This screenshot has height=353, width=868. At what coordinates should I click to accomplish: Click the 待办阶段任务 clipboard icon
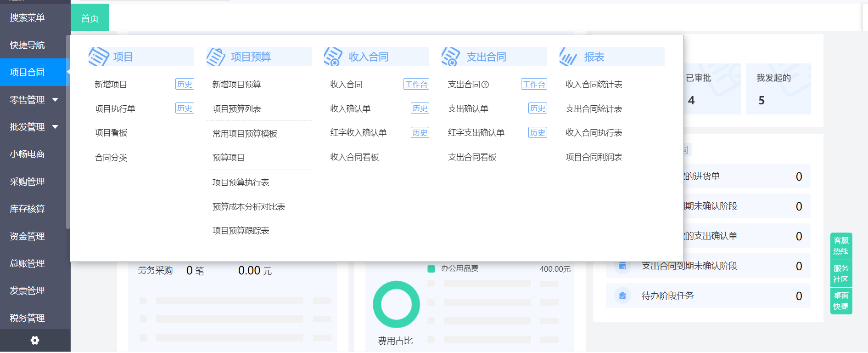click(622, 296)
